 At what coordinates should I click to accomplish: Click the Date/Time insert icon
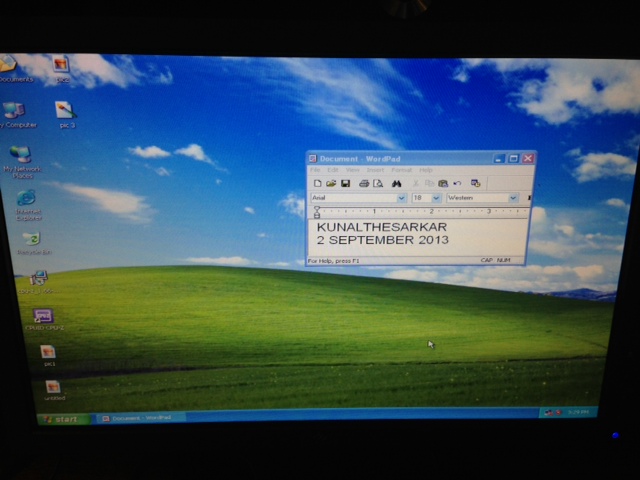(476, 183)
